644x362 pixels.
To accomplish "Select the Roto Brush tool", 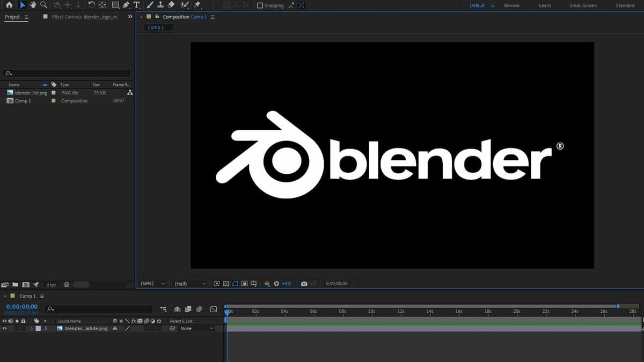I will coord(185,5).
